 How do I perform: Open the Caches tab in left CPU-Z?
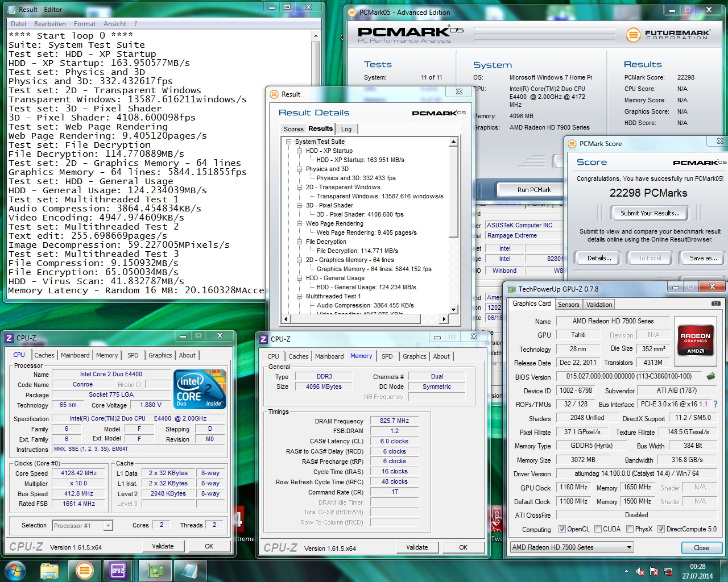[x=44, y=355]
